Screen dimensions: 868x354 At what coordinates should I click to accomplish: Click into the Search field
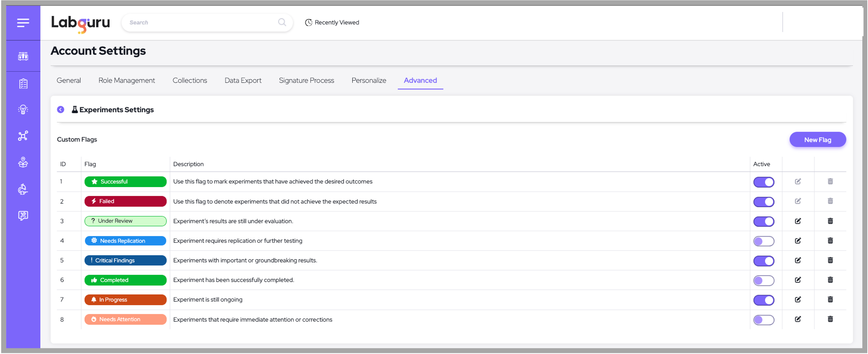point(201,23)
